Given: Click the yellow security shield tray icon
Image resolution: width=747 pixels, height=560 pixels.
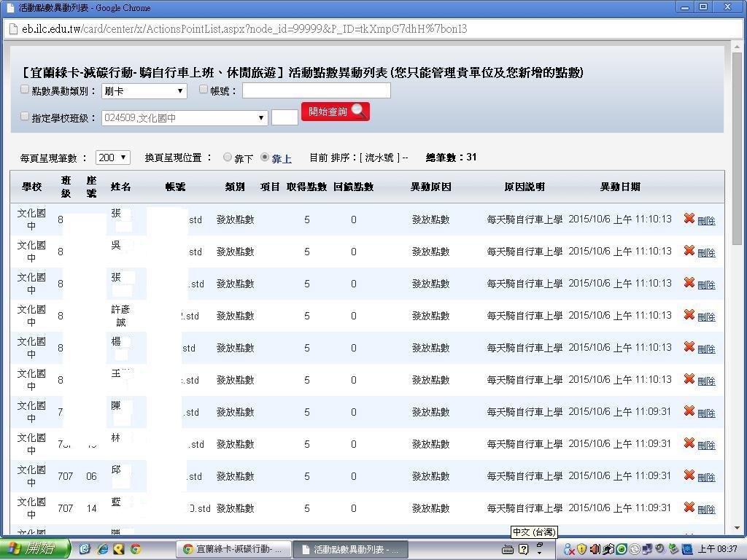Looking at the screenshot, I should [581, 549].
